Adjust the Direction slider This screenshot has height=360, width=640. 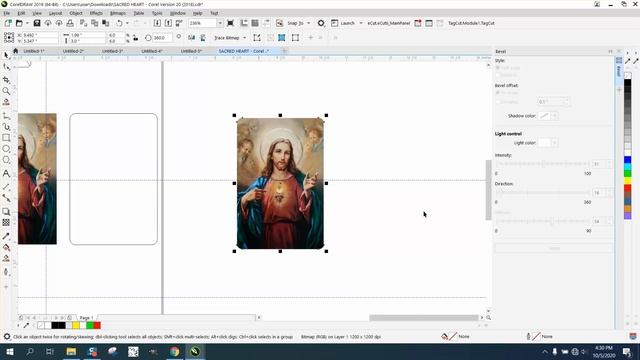[542, 192]
